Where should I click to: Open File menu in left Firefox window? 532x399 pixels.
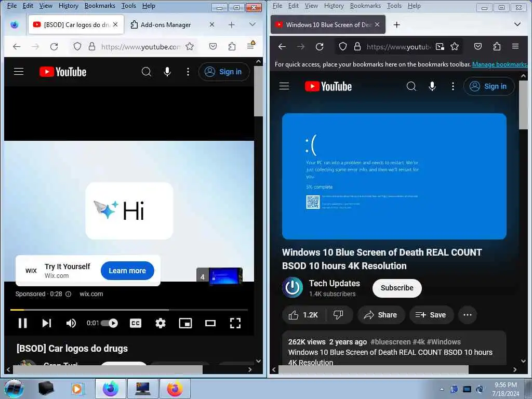[x=12, y=6]
